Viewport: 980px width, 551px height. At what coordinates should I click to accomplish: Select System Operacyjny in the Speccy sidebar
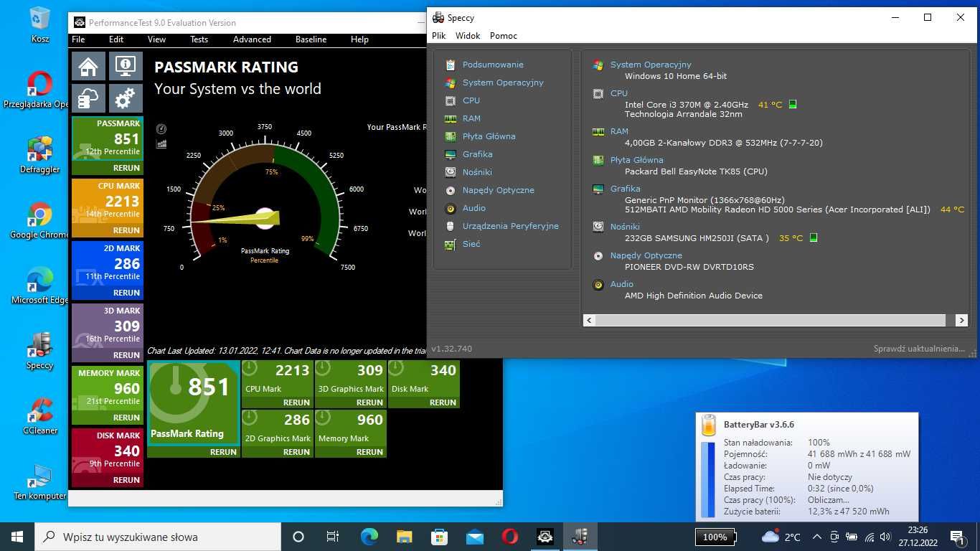(503, 83)
